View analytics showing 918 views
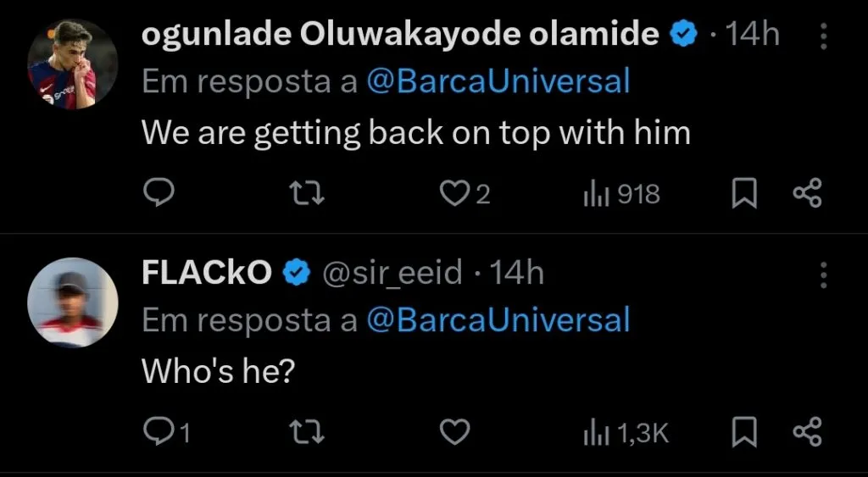This screenshot has width=868, height=477. pos(621,194)
